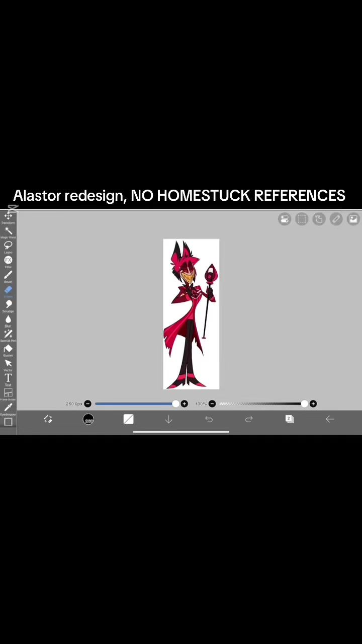Open the selection area menu icon
Image resolution: width=362 pixels, height=644 pixels.
302,219
